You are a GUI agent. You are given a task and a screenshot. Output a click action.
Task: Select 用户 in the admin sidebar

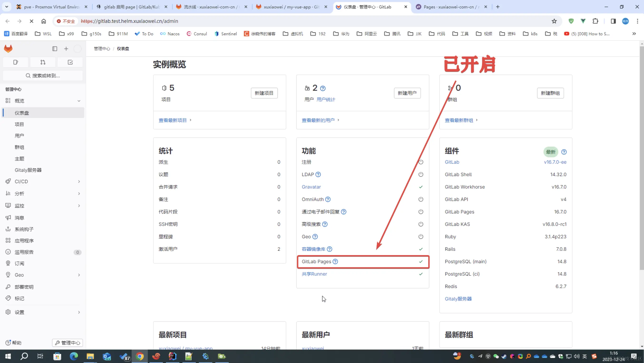[x=19, y=136]
